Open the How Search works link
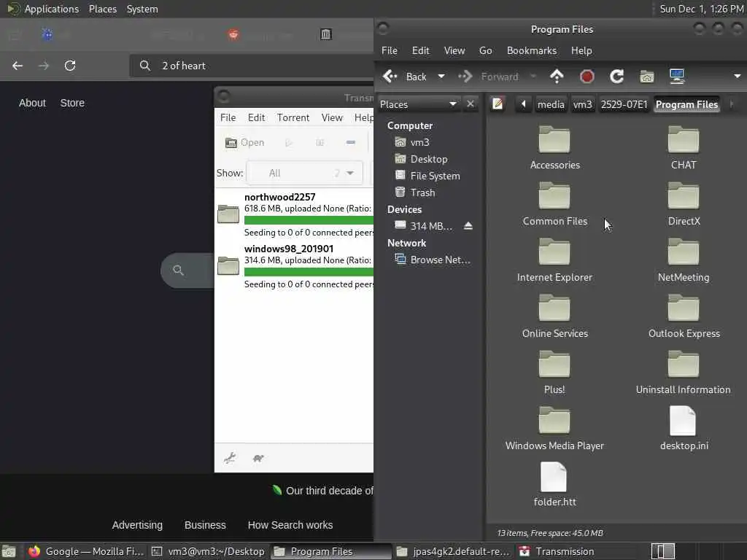The width and height of the screenshot is (747, 560). pos(290,525)
